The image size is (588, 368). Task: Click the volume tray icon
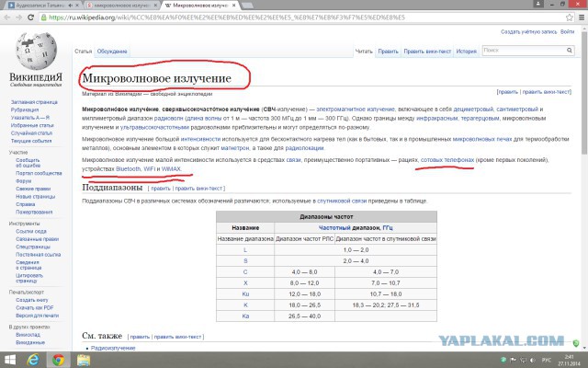(533, 361)
